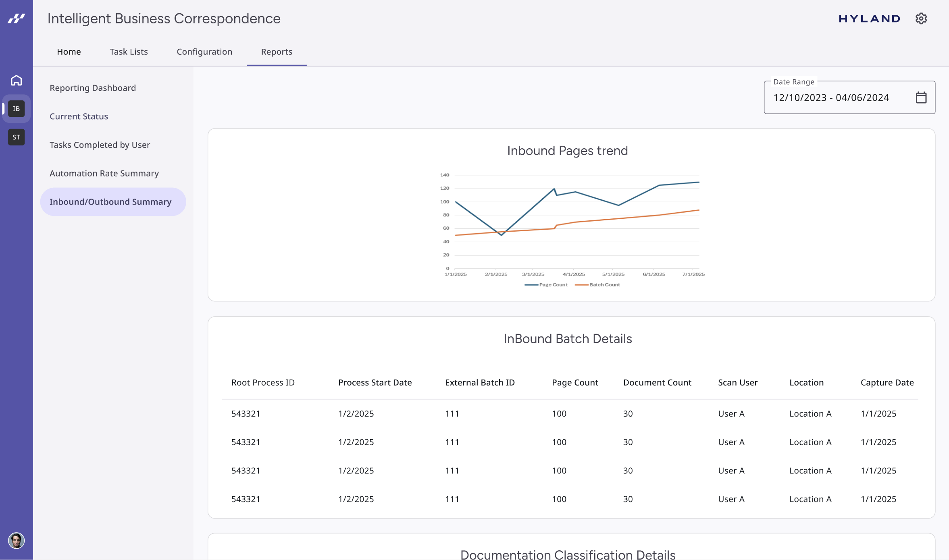
Task: Click the HYLAND brand logo text
Action: pos(869,19)
